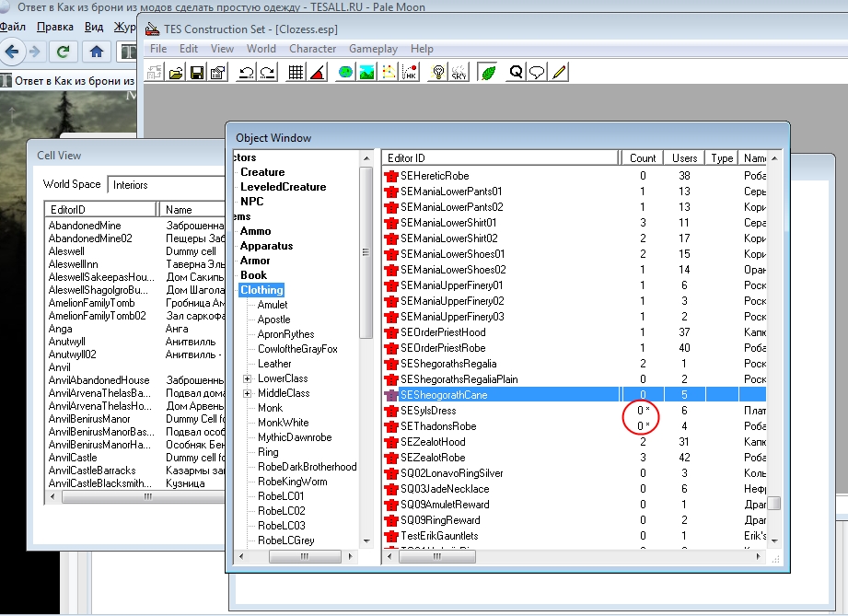Toggle the Havok HK icon
Image resolution: width=848 pixels, height=616 pixels.
(410, 73)
